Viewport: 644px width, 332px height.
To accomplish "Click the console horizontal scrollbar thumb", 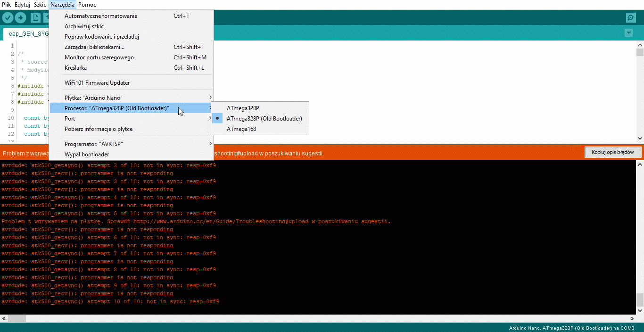I will pos(17,319).
